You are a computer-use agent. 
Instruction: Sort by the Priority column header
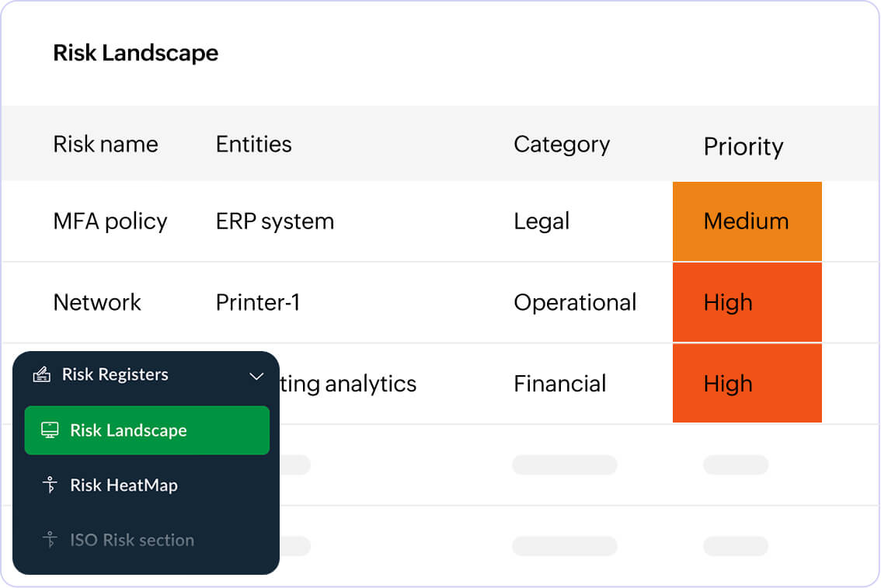coord(743,147)
